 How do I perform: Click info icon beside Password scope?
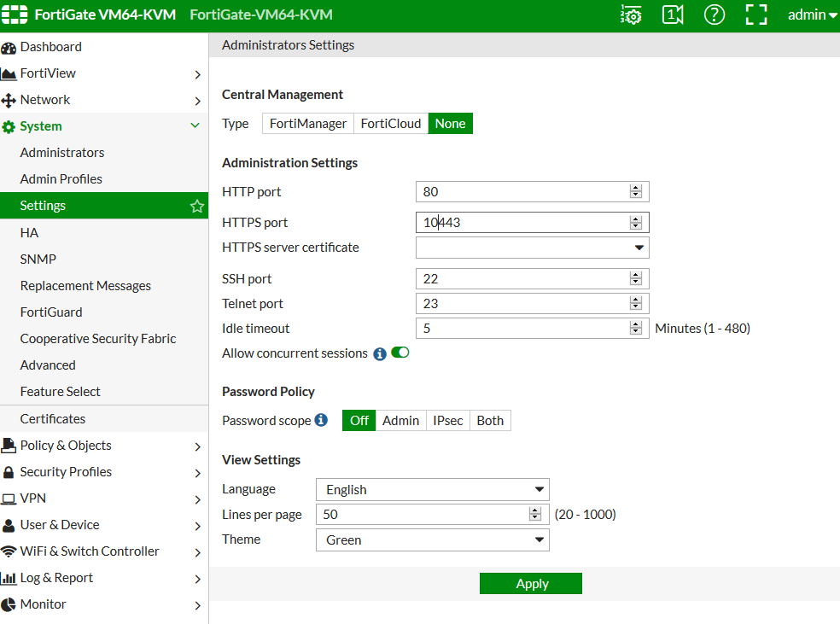click(x=321, y=420)
